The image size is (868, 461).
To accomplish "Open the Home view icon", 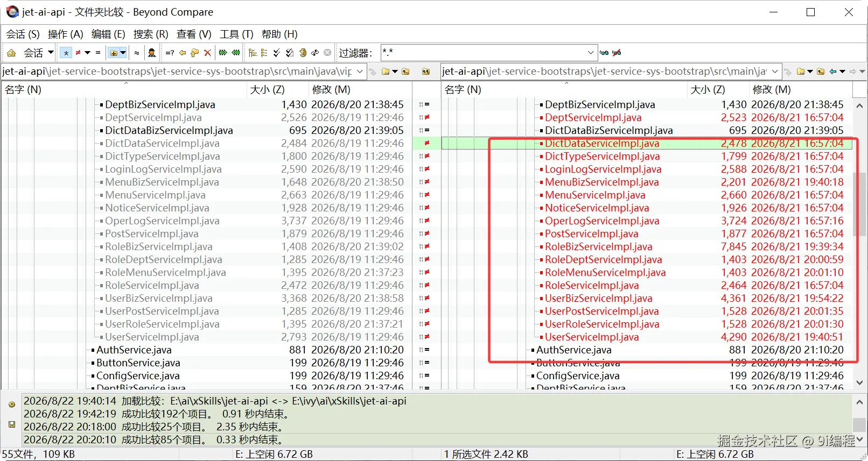I will (x=11, y=53).
